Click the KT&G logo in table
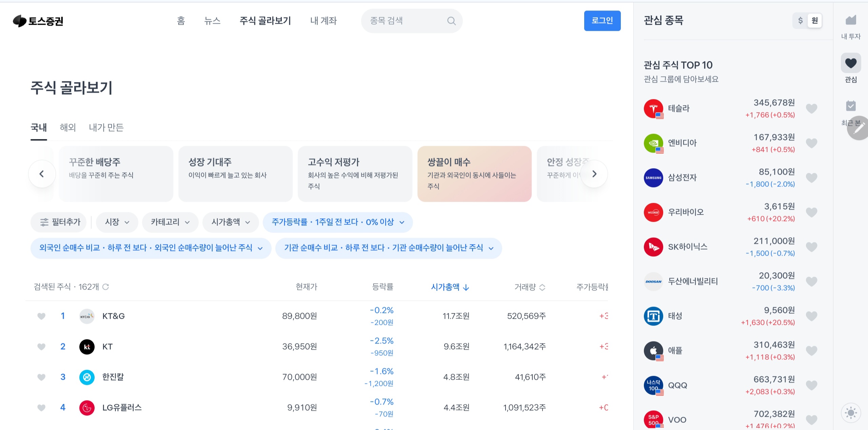The width and height of the screenshot is (868, 430). (87, 316)
